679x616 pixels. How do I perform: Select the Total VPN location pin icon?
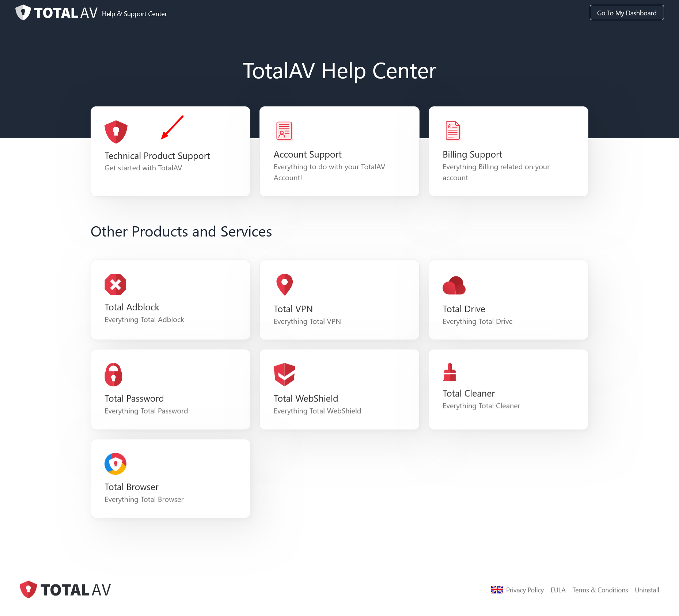pyautogui.click(x=285, y=284)
